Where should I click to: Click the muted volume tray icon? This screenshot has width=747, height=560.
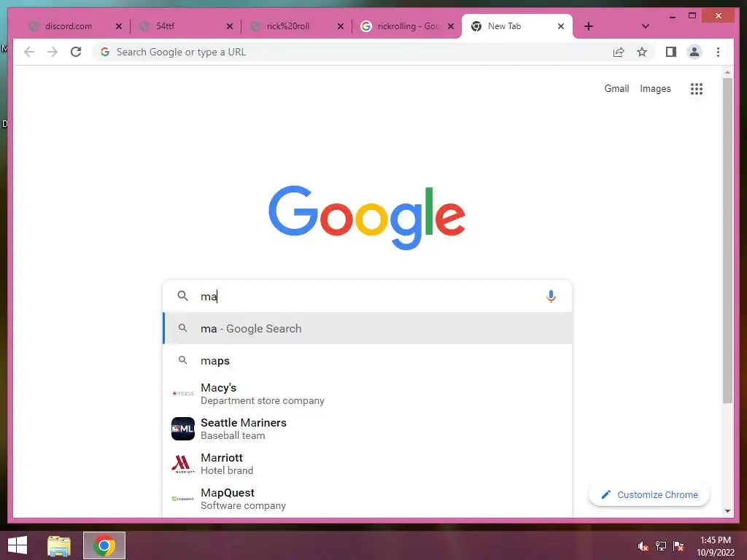643,546
